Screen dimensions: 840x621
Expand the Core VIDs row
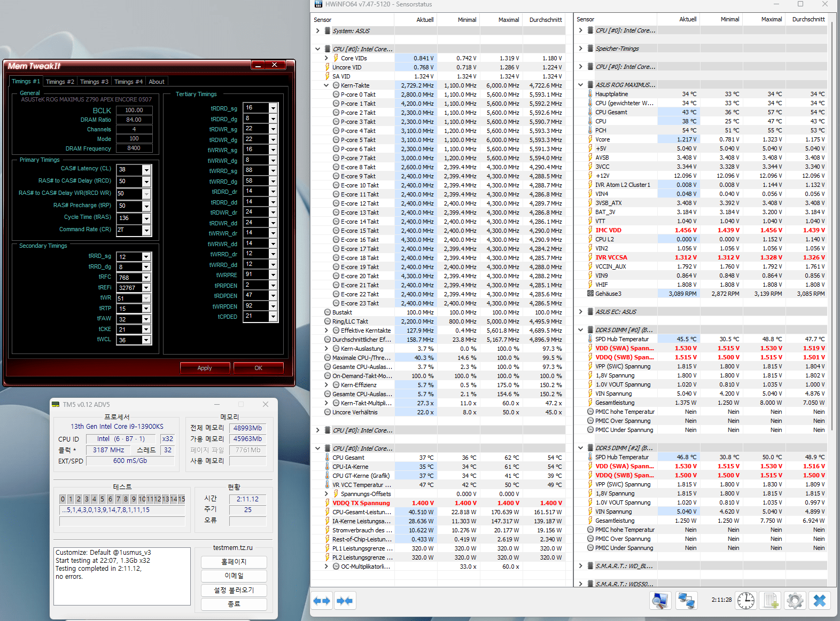pyautogui.click(x=326, y=58)
